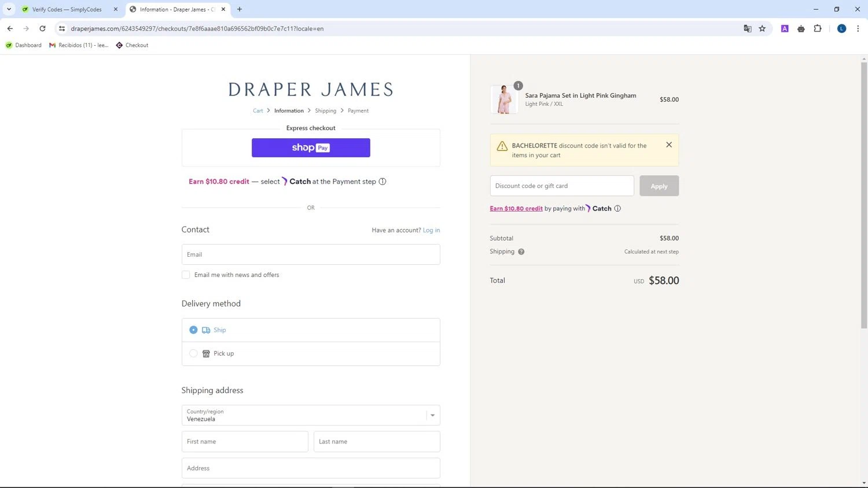Click the scrollbar down arrow
The width and height of the screenshot is (868, 488).
tap(864, 483)
